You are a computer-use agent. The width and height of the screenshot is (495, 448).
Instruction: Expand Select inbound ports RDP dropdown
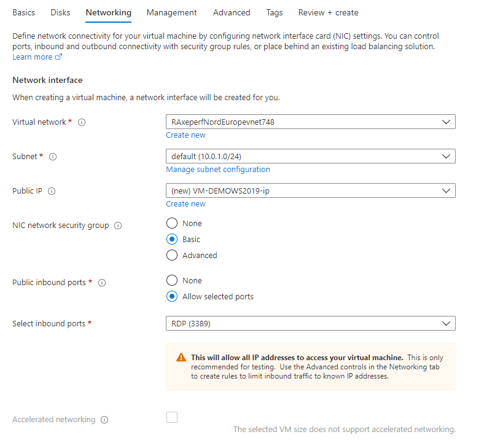[x=310, y=323]
